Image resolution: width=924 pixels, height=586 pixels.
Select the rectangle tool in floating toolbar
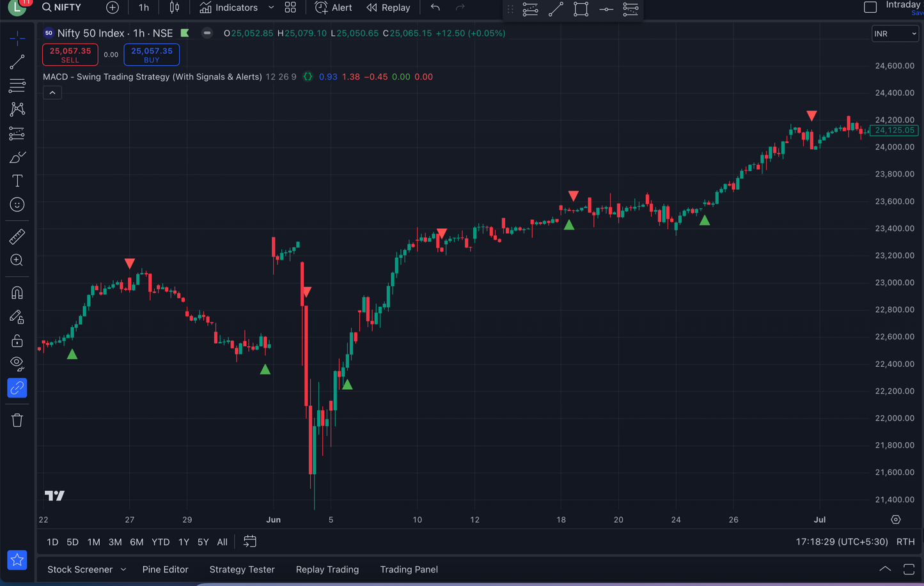click(x=581, y=9)
